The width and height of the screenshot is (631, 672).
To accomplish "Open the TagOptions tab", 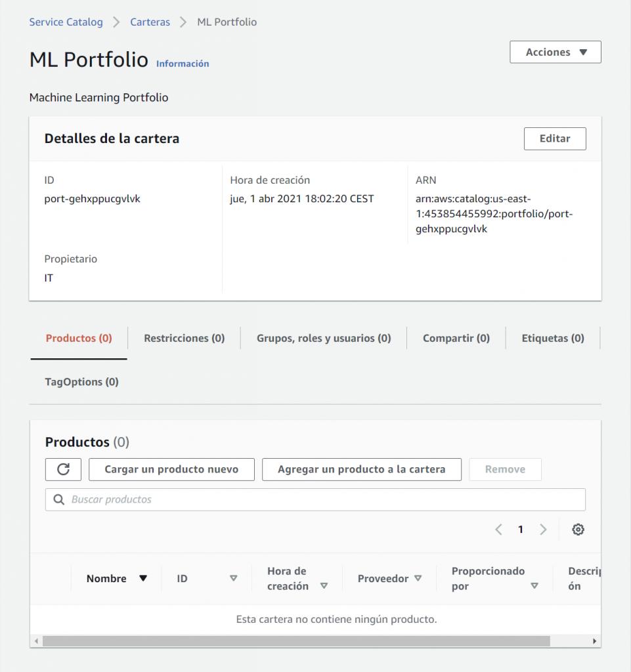I will pos(81,381).
